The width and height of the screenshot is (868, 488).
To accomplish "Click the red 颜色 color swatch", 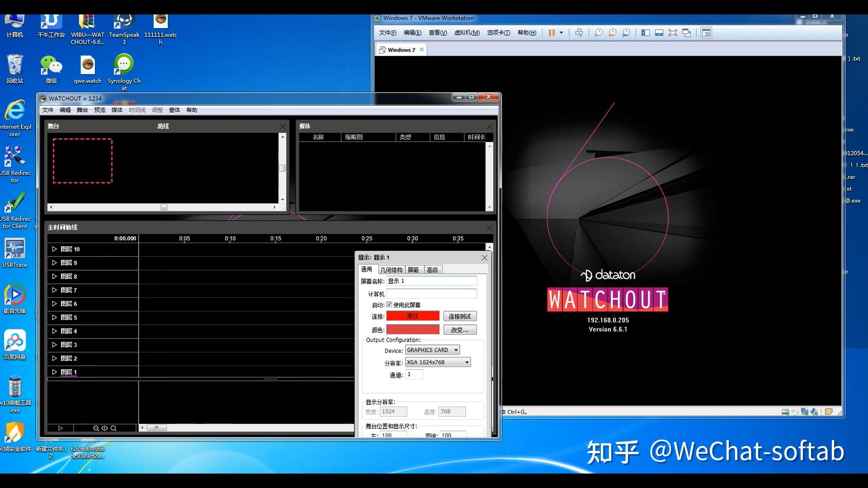I will (x=412, y=330).
